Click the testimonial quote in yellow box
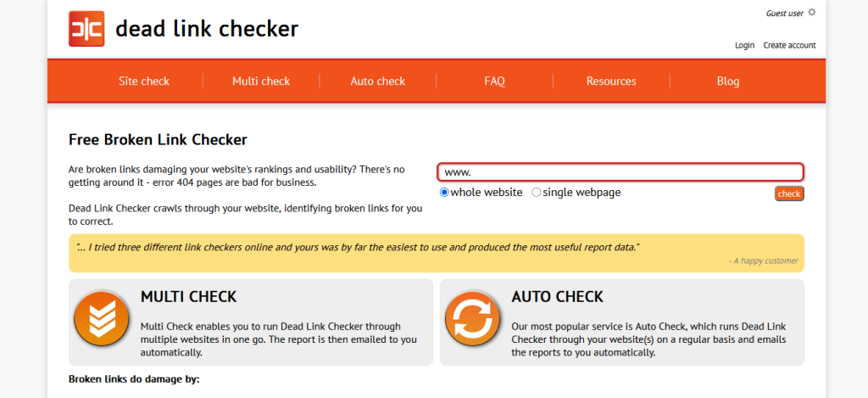 click(x=359, y=247)
